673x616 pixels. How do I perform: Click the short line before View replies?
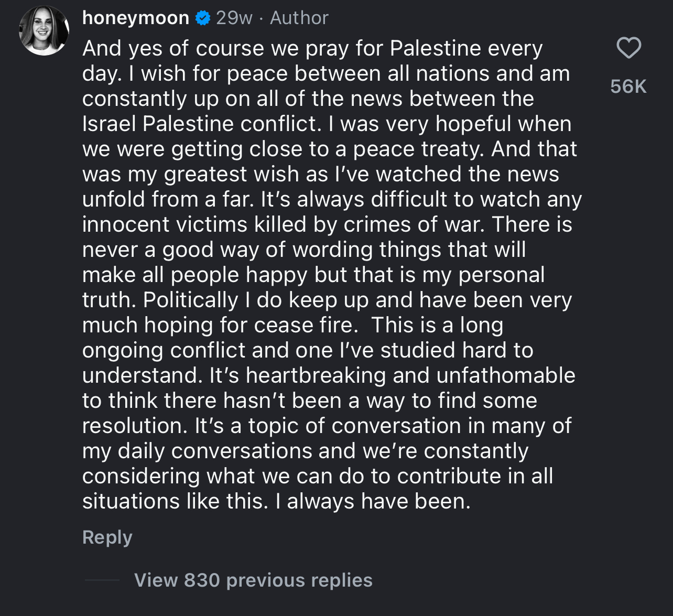pyautogui.click(x=102, y=580)
